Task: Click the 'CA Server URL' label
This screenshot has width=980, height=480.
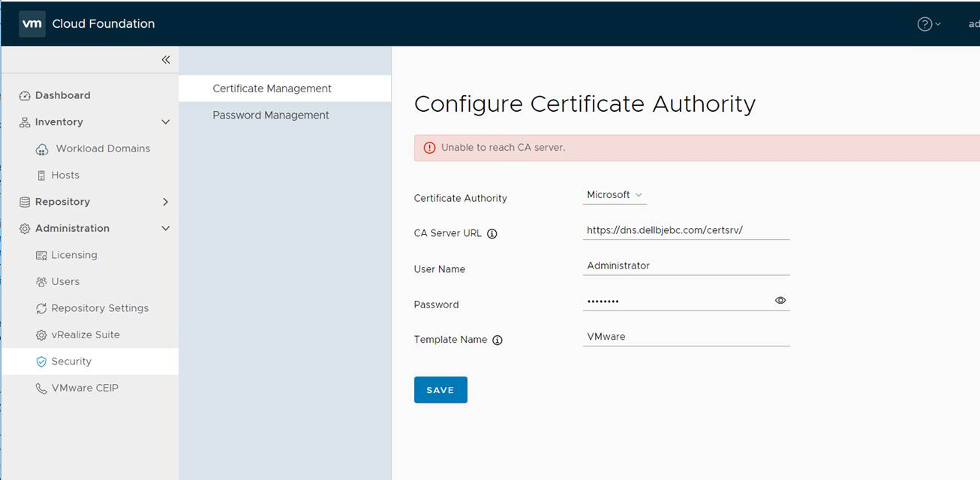Action: (x=448, y=233)
